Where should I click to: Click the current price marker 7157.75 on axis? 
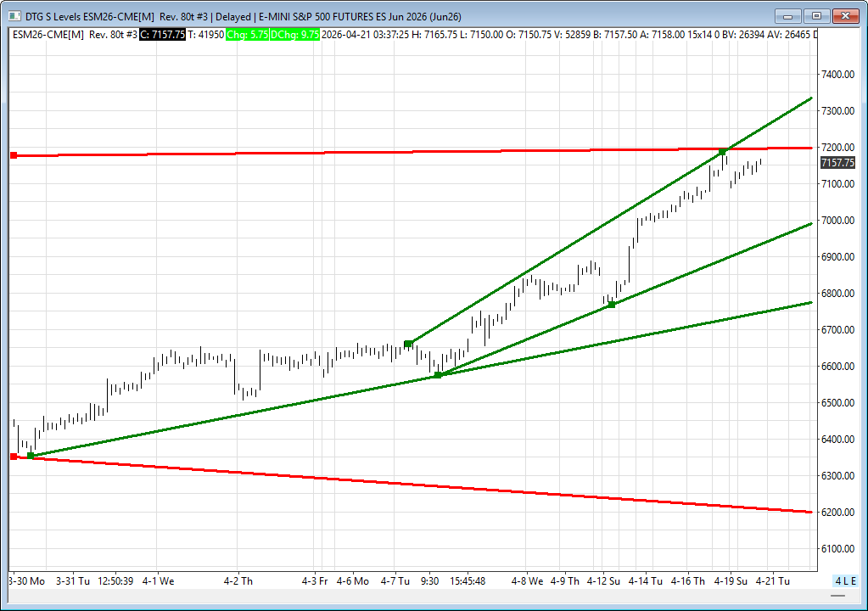[x=837, y=162]
